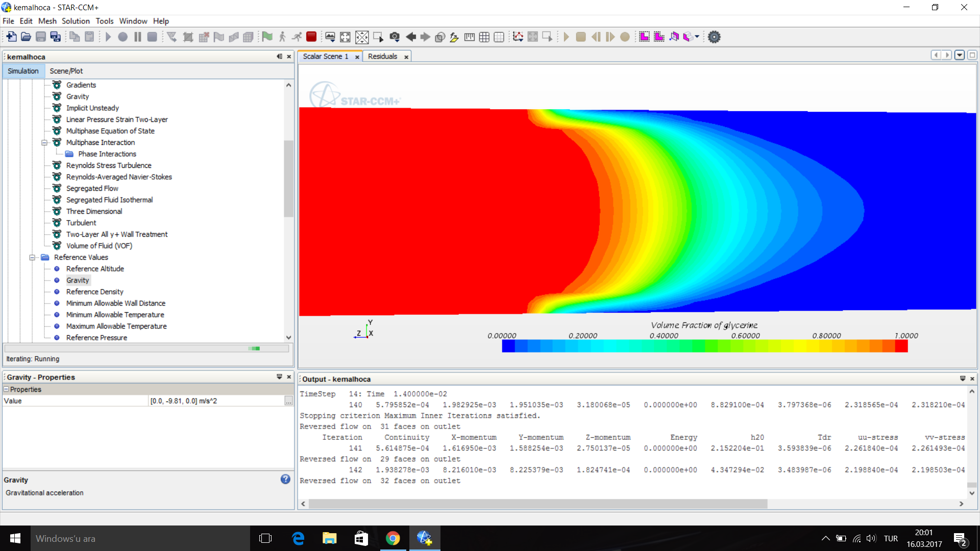Select the Volume of Fluid (VOF) model
This screenshot has height=551, width=980.
coord(99,246)
